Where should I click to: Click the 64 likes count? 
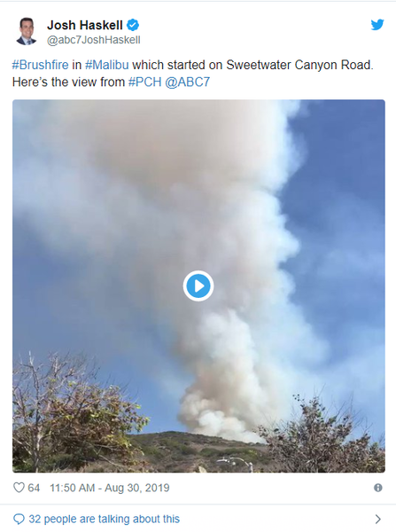tap(34, 488)
